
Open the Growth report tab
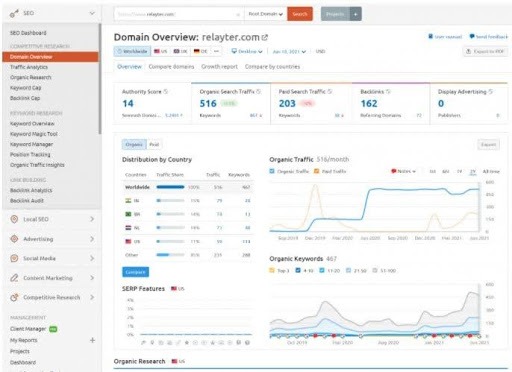[219, 67]
